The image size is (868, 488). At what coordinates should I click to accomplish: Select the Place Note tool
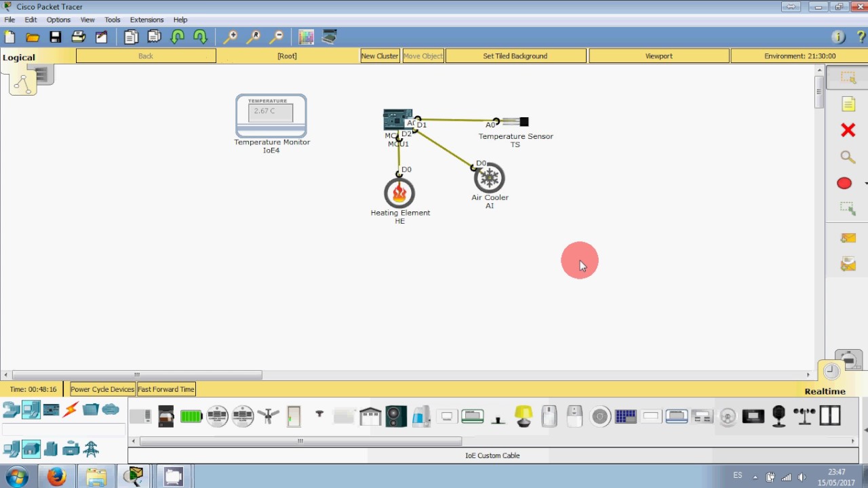pyautogui.click(x=848, y=104)
